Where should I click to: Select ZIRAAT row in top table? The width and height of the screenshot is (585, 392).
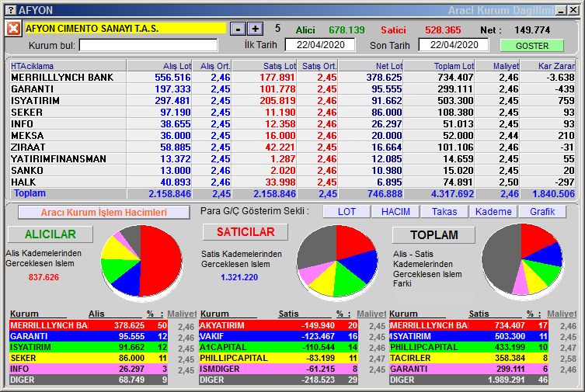(x=292, y=147)
